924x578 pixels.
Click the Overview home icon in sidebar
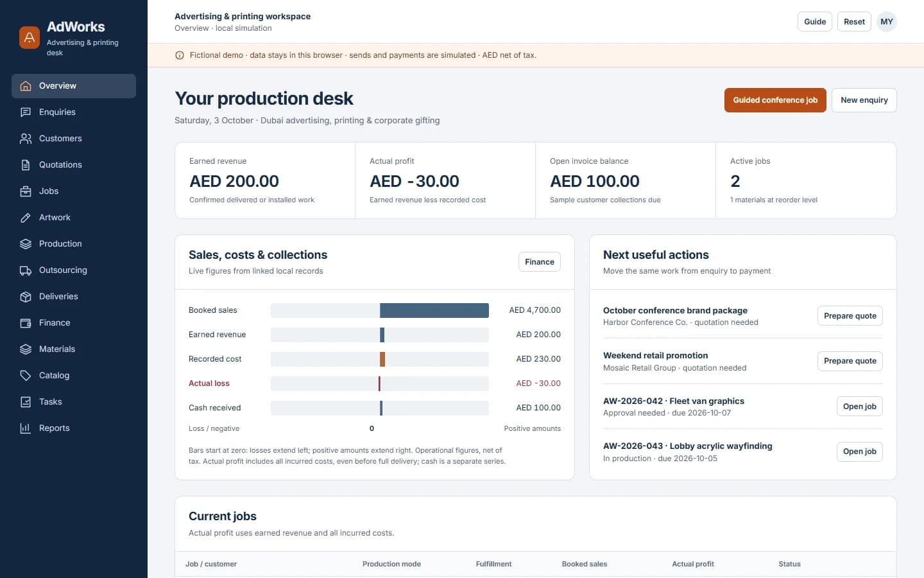click(26, 86)
